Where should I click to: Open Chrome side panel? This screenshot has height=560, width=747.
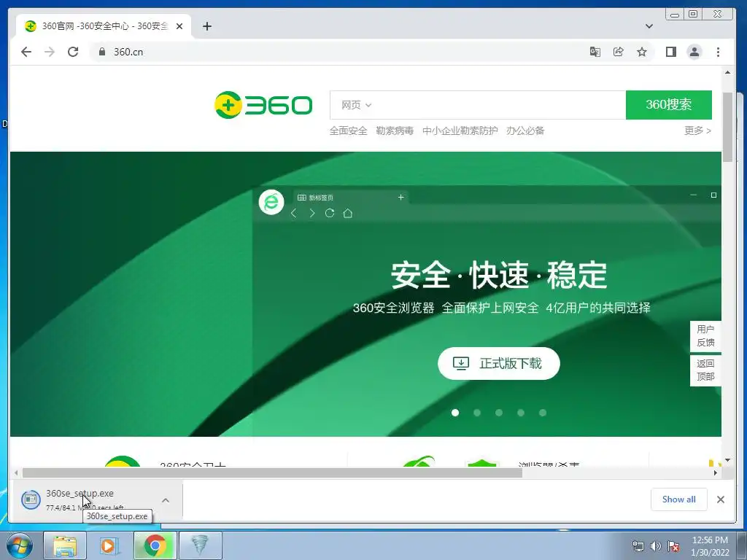pos(671,52)
